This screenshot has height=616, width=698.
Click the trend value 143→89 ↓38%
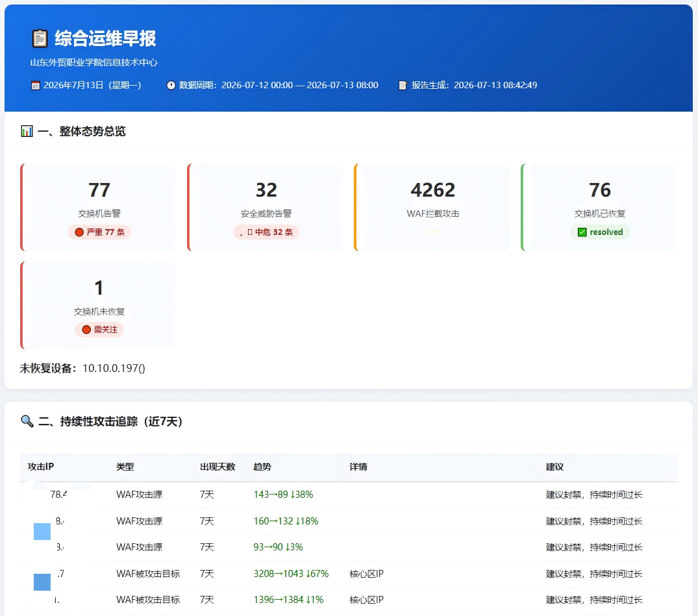[284, 495]
